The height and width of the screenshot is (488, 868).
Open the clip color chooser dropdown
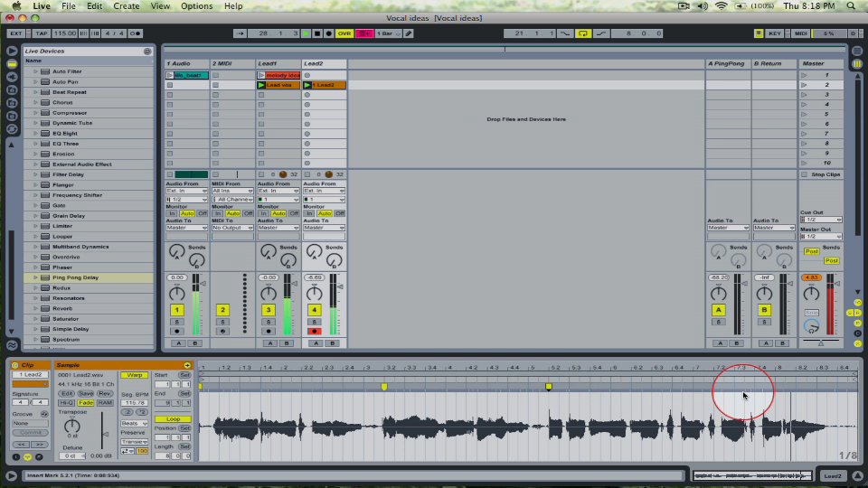(x=30, y=384)
